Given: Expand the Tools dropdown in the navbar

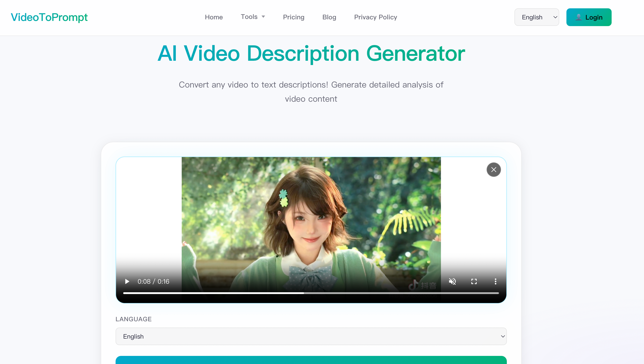Looking at the screenshot, I should (253, 17).
